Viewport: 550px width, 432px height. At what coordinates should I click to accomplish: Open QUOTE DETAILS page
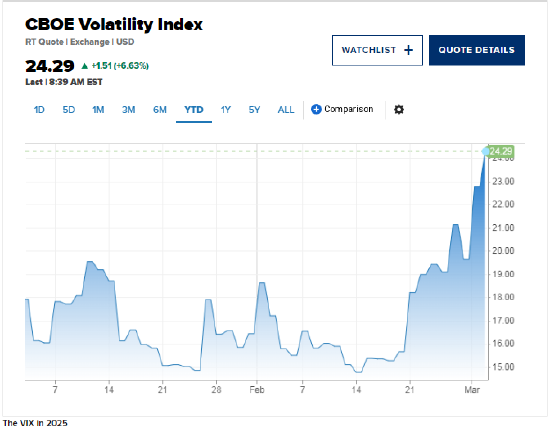[477, 50]
